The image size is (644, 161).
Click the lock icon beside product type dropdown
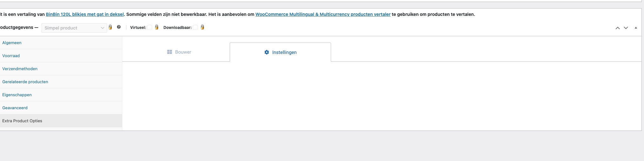click(x=110, y=27)
